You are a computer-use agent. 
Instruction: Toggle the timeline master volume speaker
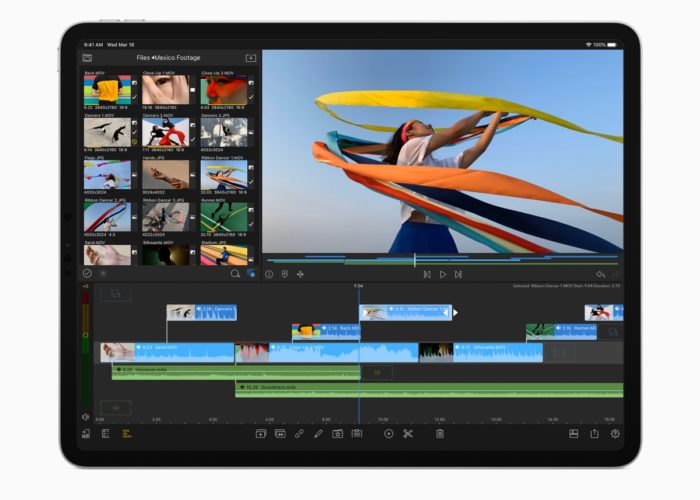click(x=85, y=417)
